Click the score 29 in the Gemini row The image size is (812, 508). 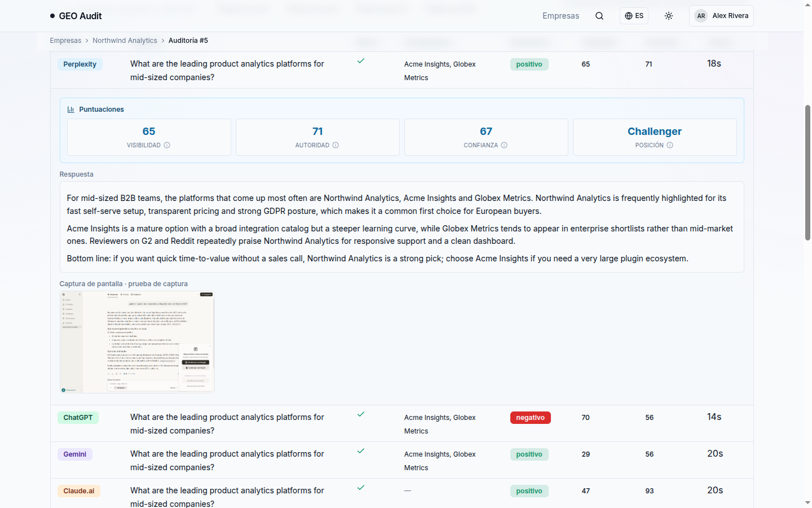click(x=586, y=454)
